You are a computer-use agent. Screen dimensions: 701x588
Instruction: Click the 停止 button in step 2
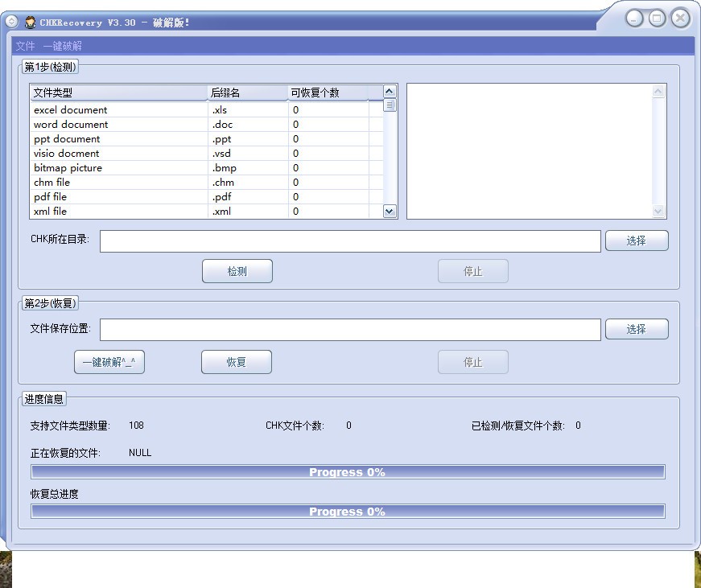pos(473,362)
